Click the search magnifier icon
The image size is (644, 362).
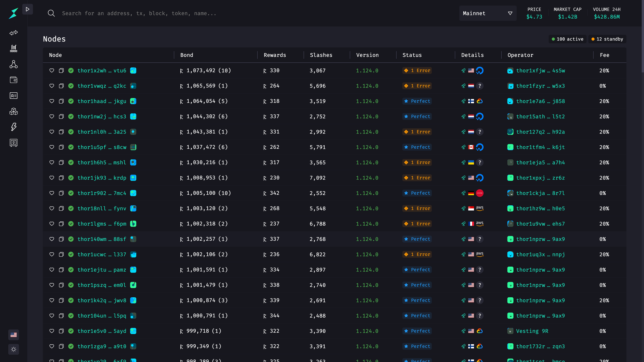[51, 13]
